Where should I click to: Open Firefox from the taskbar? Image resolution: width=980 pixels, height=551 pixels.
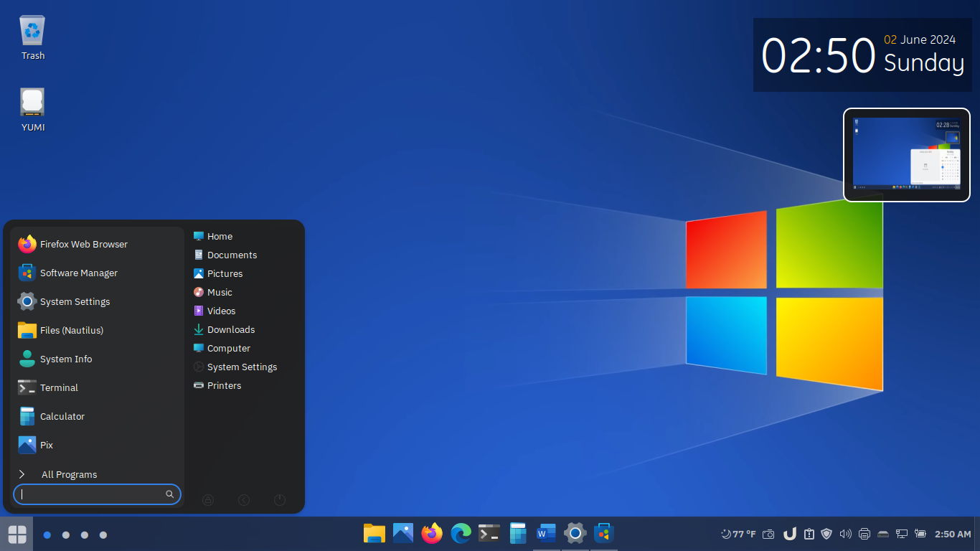432,534
